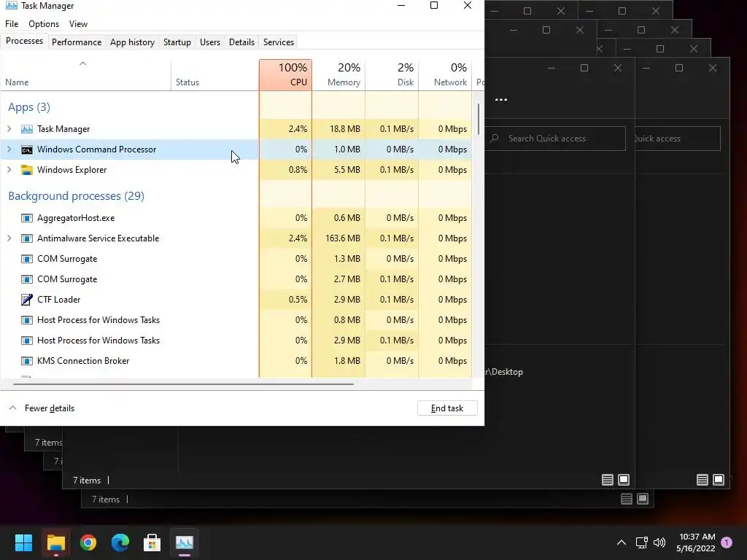Expand the Task Manager process row
The width and height of the screenshot is (747, 560).
tap(9, 129)
